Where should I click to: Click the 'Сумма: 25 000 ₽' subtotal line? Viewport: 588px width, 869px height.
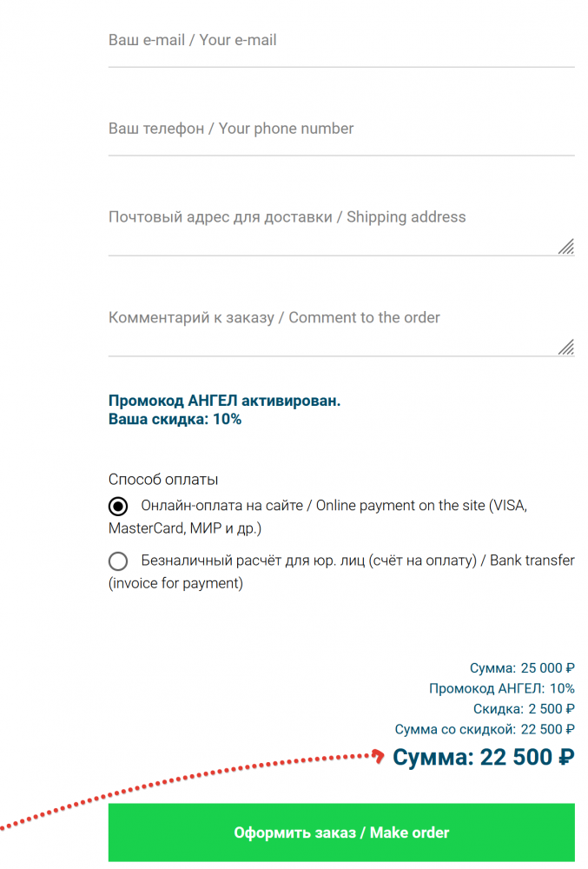[x=522, y=669]
